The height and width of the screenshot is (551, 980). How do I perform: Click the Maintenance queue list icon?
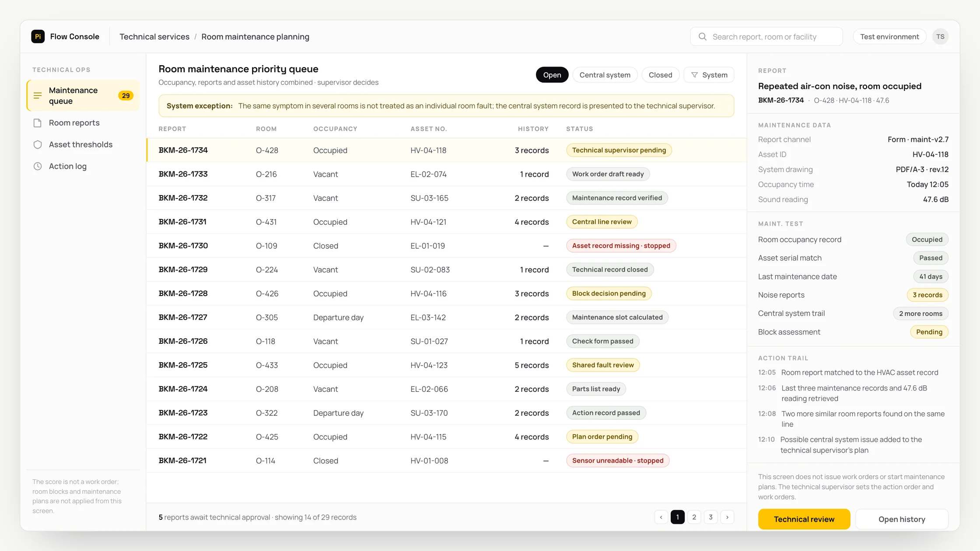point(38,95)
